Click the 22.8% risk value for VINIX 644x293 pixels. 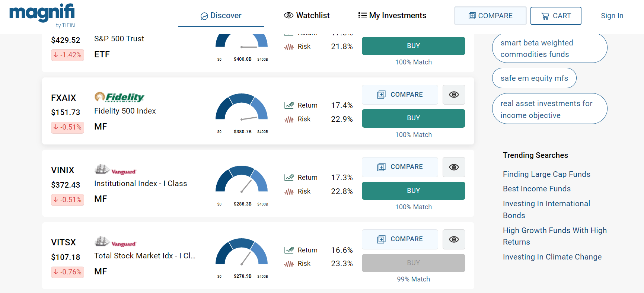pos(342,191)
